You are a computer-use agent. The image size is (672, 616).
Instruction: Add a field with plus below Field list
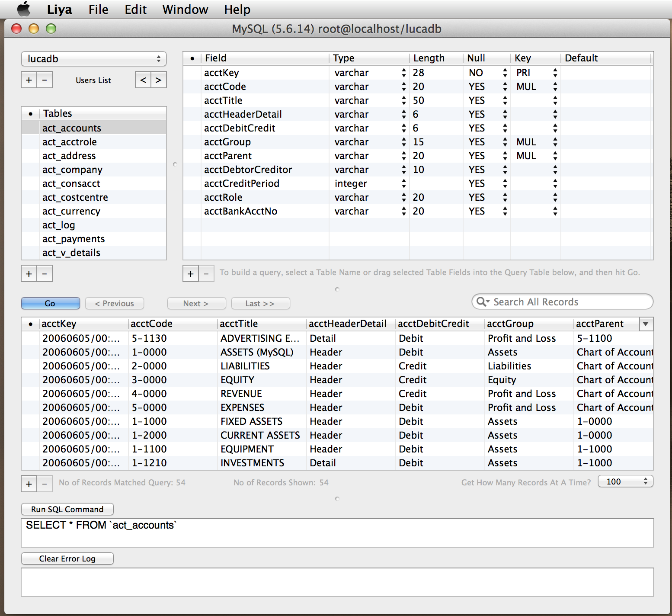point(191,274)
